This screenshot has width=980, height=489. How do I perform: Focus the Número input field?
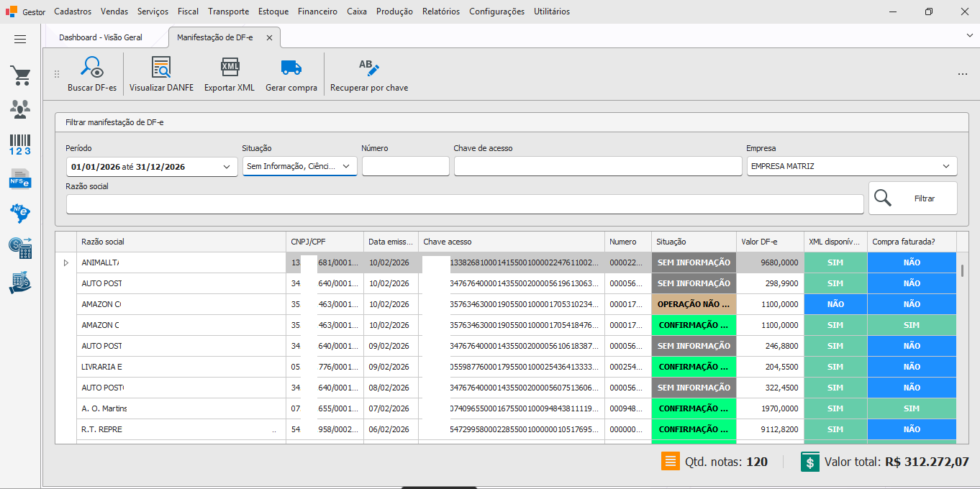406,166
